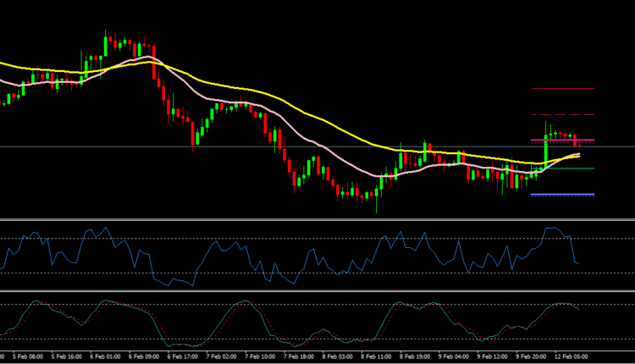Image resolution: width=635 pixels, height=364 pixels.
Task: Select the 6 Feb 01:00 time marker
Action: coord(107,357)
